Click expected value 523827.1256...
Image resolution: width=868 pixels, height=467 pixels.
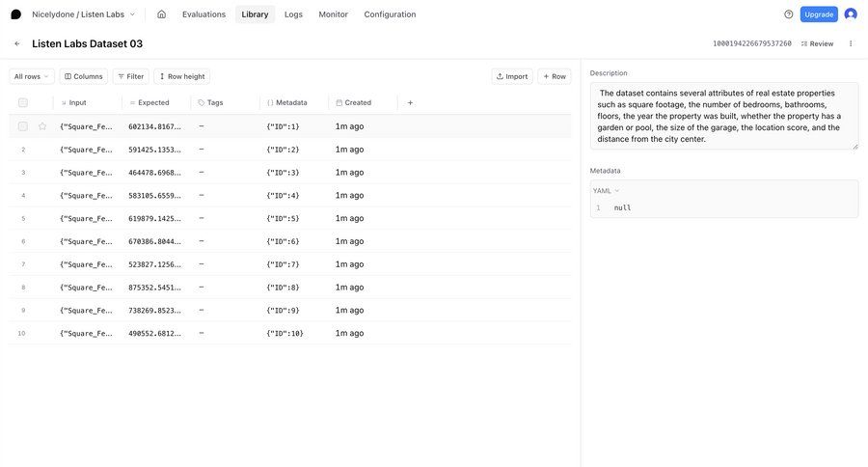[x=155, y=264]
